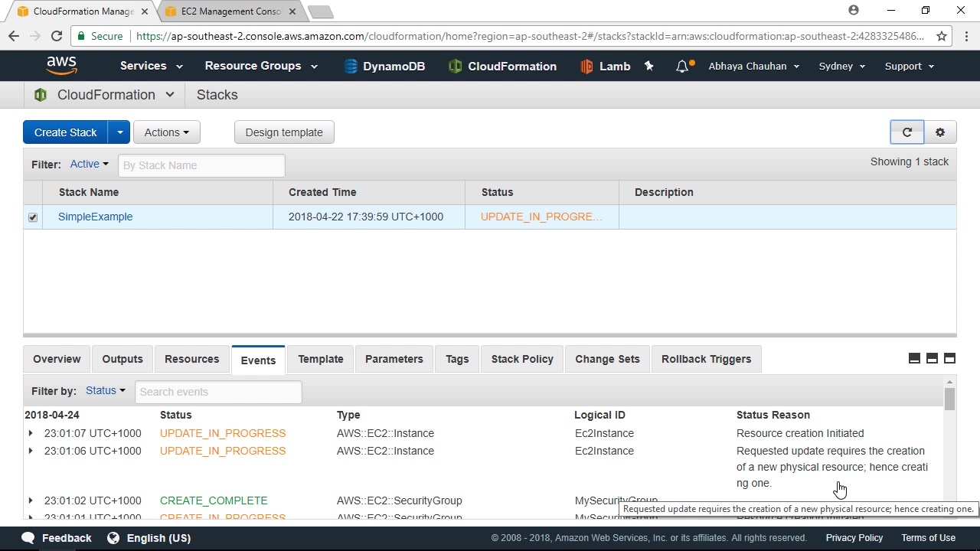
Task: Open the SimpleExample stack link
Action: 96,217
